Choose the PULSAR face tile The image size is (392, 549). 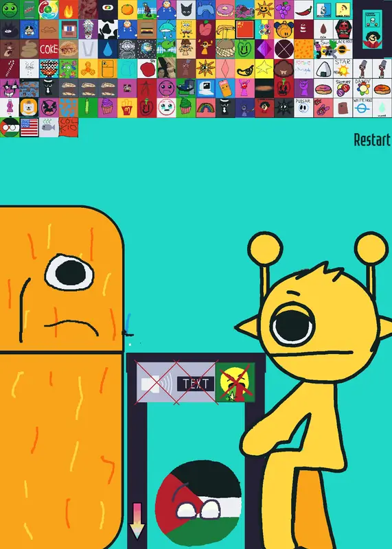303,108
